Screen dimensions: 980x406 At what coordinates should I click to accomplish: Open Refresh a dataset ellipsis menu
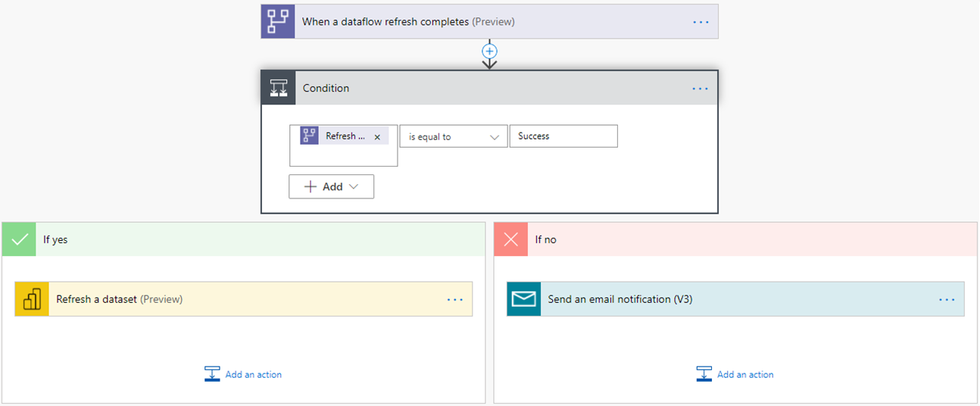454,299
